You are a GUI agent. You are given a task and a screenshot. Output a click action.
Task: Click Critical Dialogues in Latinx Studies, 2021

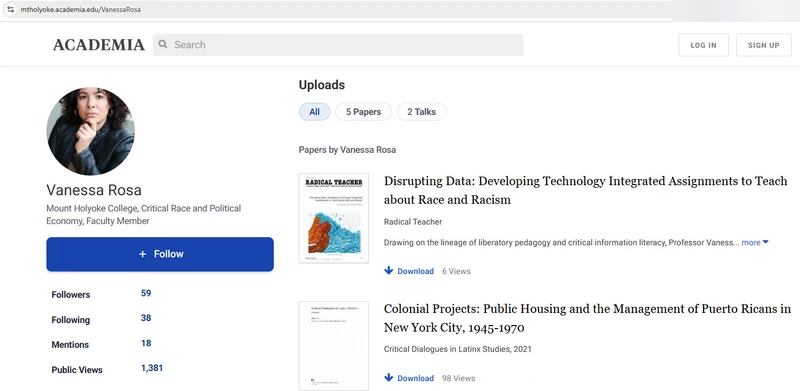458,349
